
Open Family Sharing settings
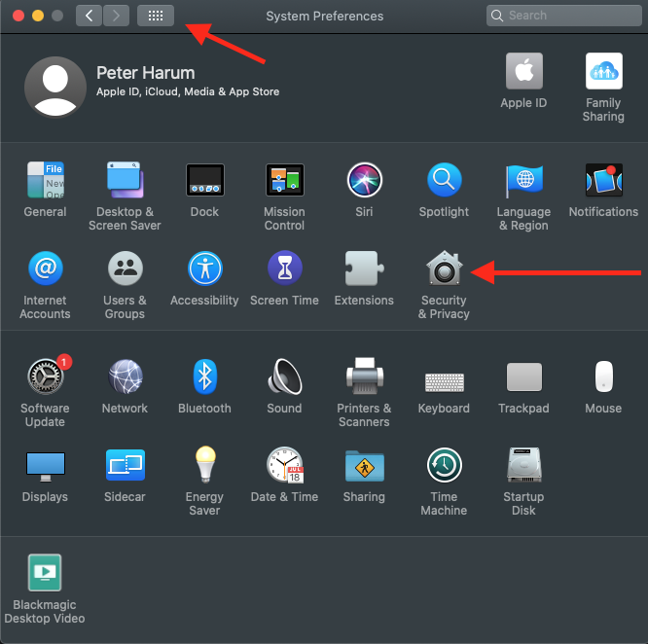point(603,72)
